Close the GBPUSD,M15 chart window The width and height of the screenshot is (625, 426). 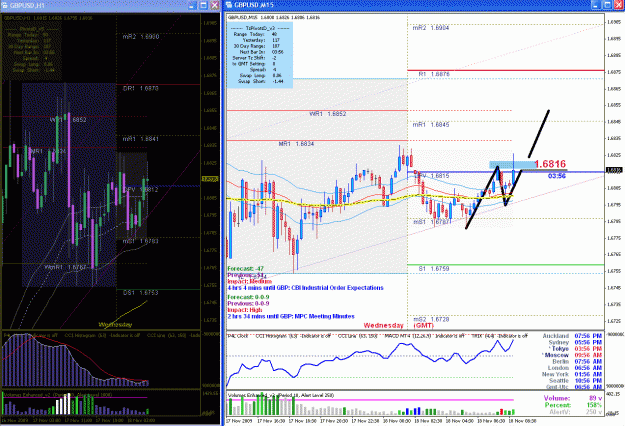tap(617, 5)
